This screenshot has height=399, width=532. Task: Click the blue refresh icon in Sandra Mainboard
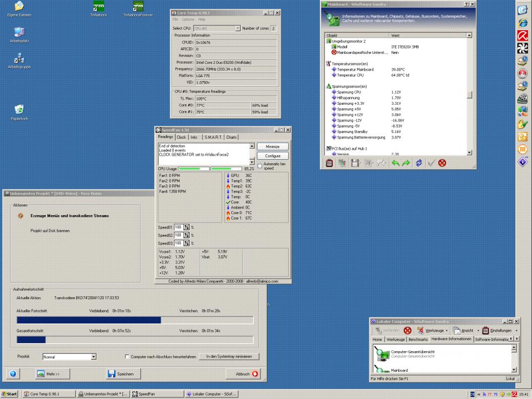tap(419, 163)
